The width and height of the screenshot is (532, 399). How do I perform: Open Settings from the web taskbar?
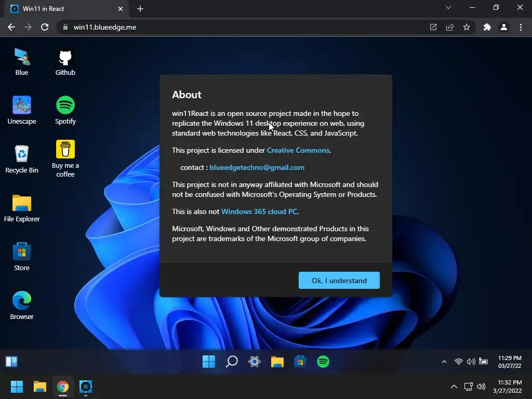[x=255, y=362]
